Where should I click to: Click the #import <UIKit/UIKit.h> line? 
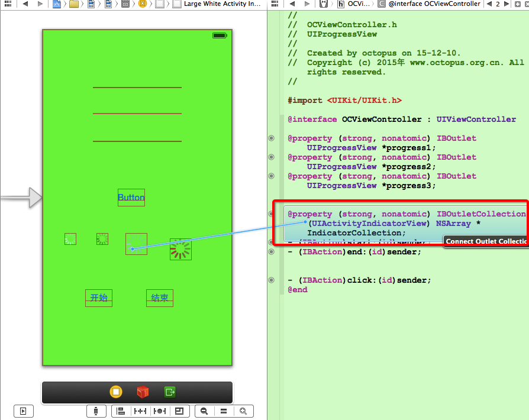[344, 100]
